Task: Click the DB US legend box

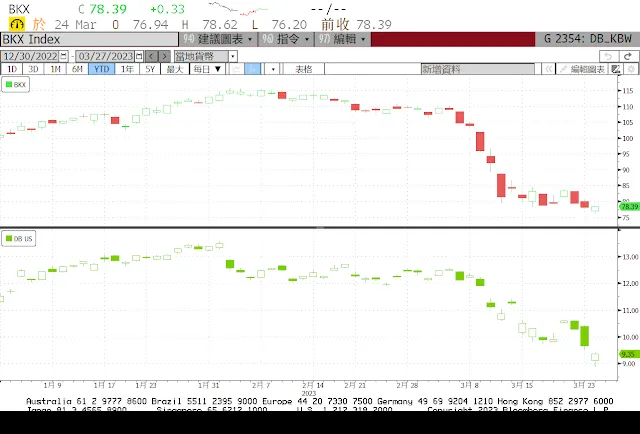Action: coord(19,238)
